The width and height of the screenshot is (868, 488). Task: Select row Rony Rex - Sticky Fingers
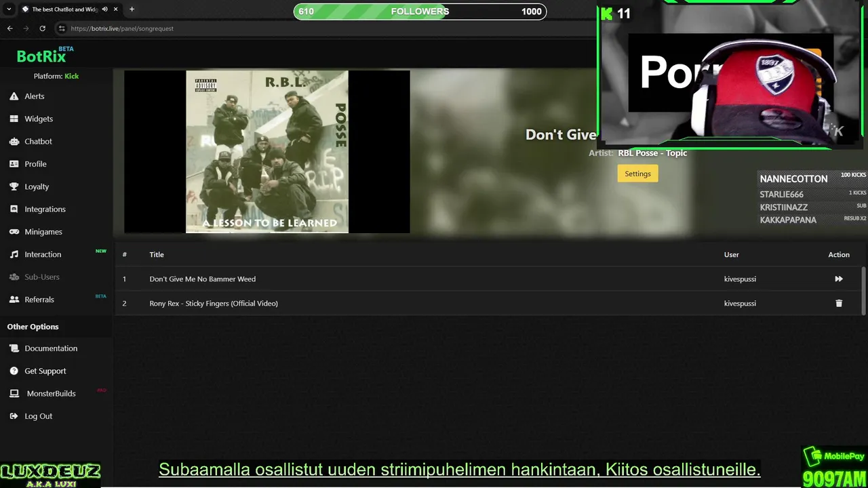(x=488, y=303)
